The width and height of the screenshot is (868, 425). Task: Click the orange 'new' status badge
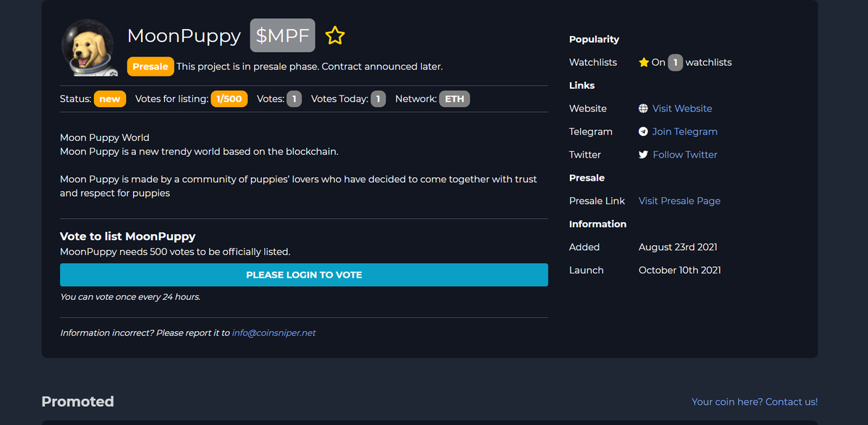(x=110, y=99)
